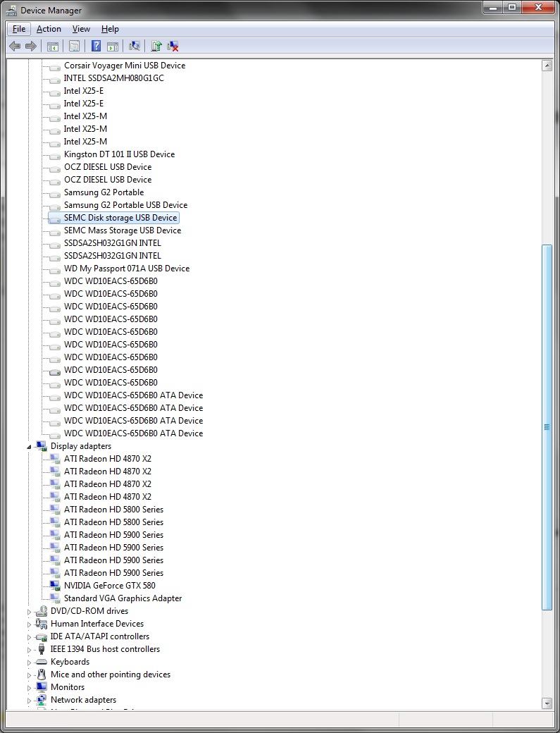
Task: Click the Monitors category icon
Action: coord(42,687)
